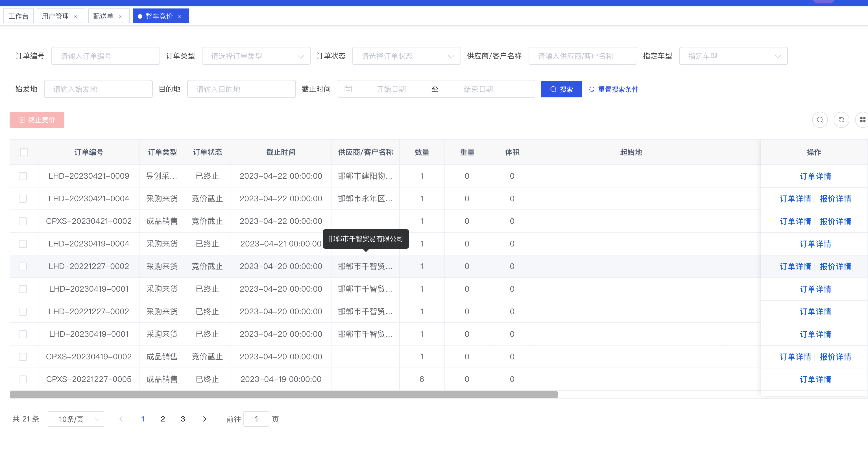Check the highlighted LHD-20221227-0002 竞价截止 row
Screen dimensions: 868x450
coord(23,266)
